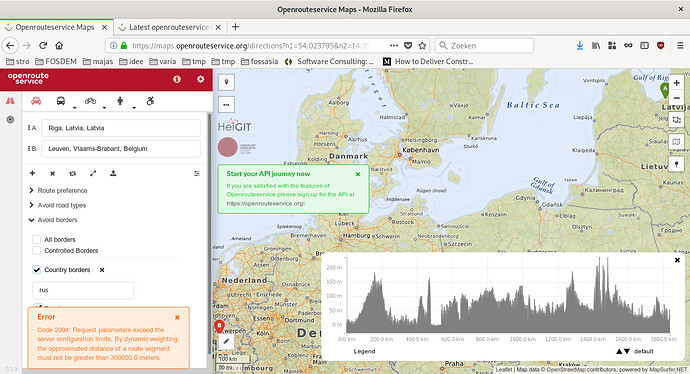This screenshot has width=690, height=374.
Task: Select the pedestrian walking profile
Action: (120, 101)
